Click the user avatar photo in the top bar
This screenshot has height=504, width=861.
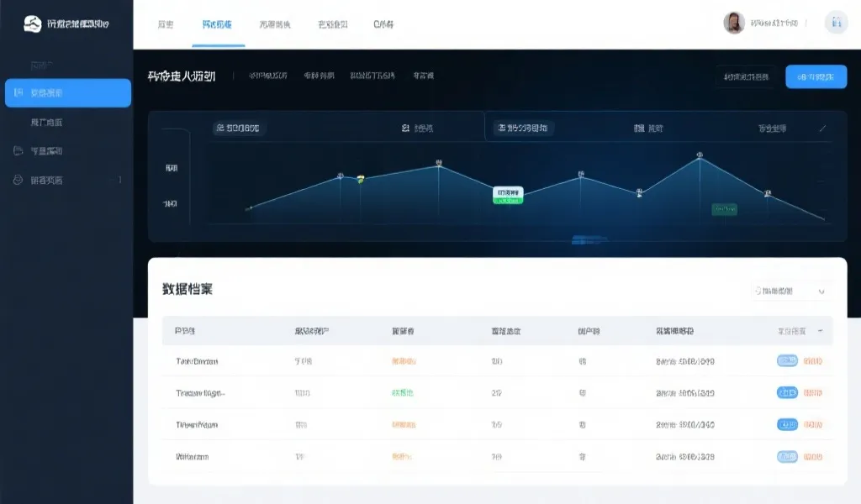click(x=734, y=24)
